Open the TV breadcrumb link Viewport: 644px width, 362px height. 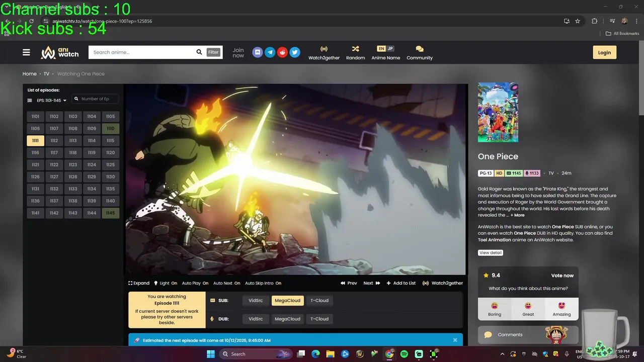(x=46, y=74)
